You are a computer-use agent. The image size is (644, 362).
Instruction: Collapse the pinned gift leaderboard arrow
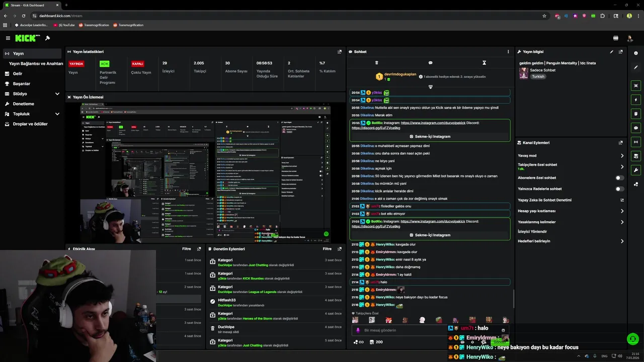(430, 86)
